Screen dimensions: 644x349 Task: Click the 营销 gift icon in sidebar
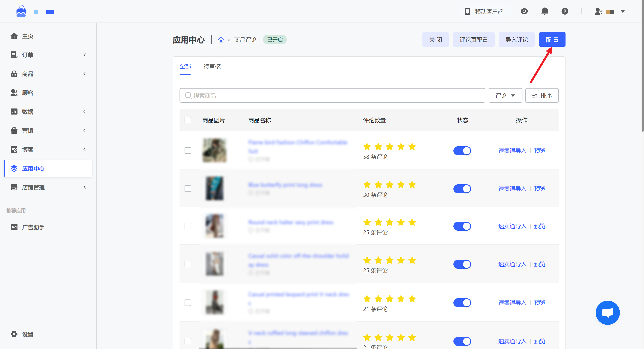tap(14, 130)
